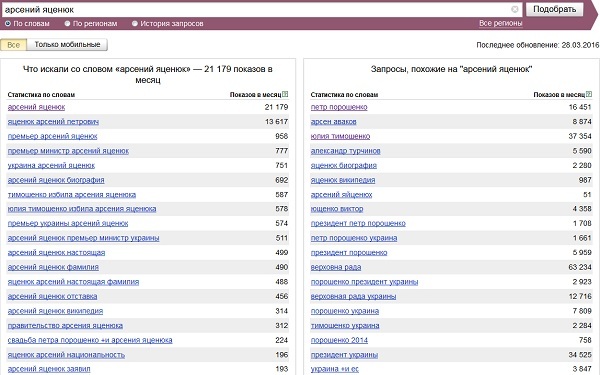Open тимошенко избила арсения яценюка link
The image size is (600, 375).
[72, 194]
